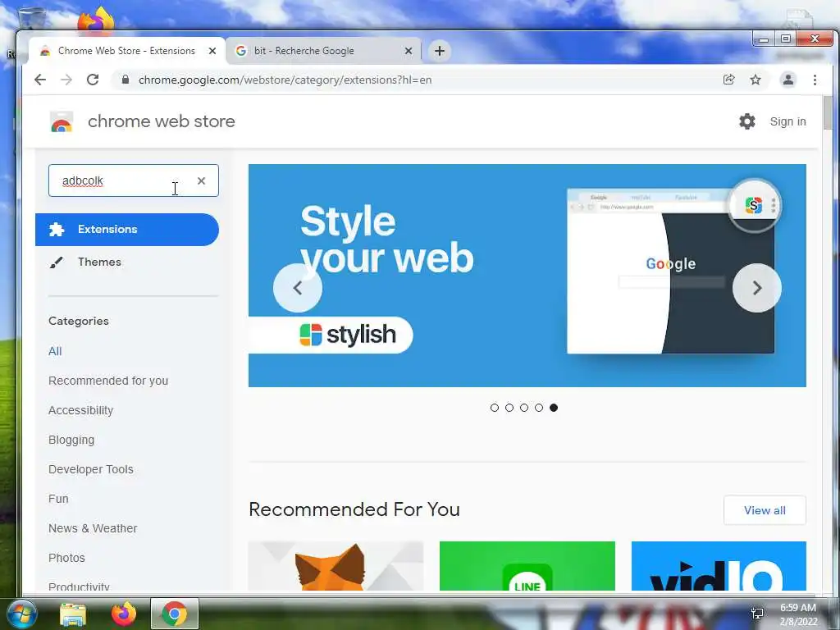Select the Themes sidebar item
The height and width of the screenshot is (630, 840).
coord(99,262)
